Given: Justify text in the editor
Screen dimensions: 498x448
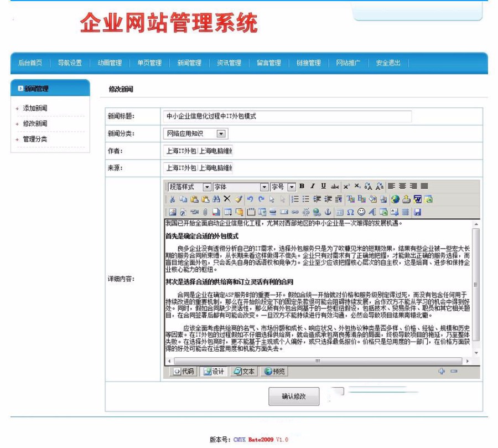Looking at the screenshot, I should (x=424, y=186).
